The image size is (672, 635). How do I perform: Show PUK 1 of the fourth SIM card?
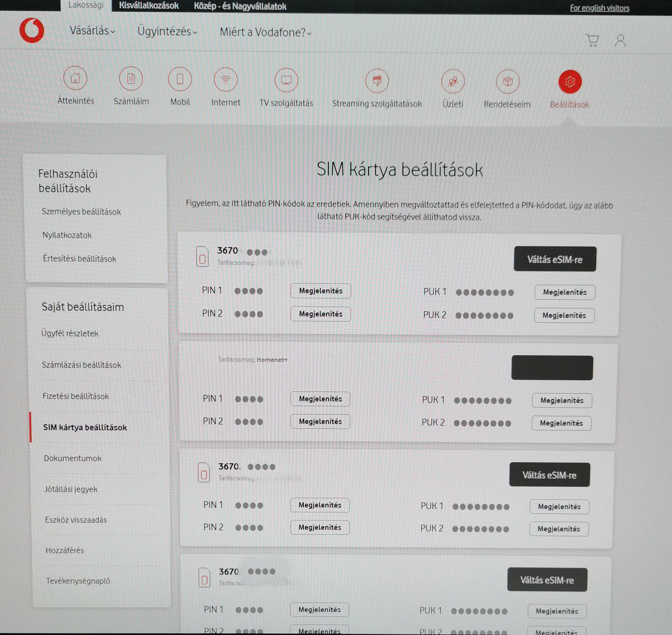pyautogui.click(x=557, y=611)
